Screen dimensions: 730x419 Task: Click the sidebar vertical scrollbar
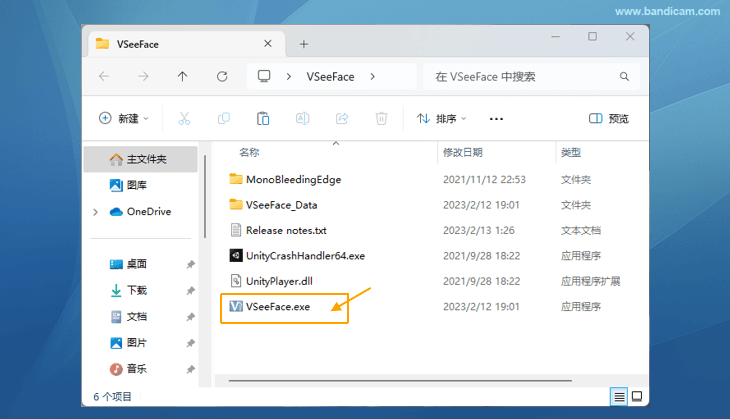pos(205,197)
